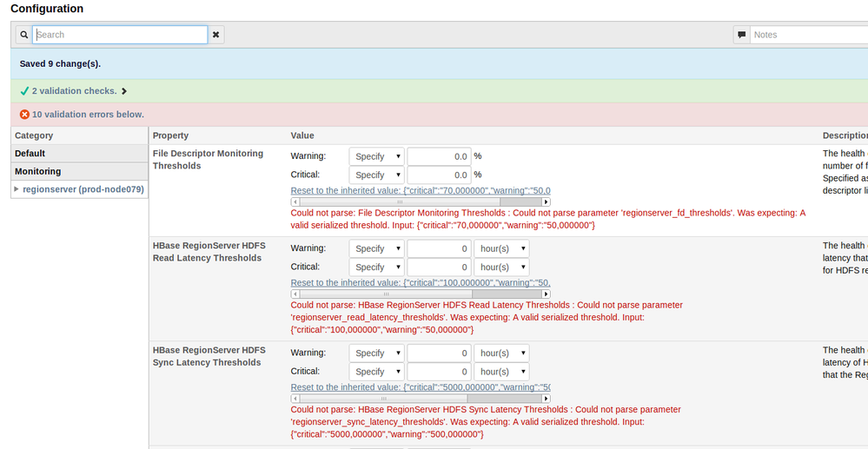Click the notes comment icon
868x449 pixels.
point(741,35)
